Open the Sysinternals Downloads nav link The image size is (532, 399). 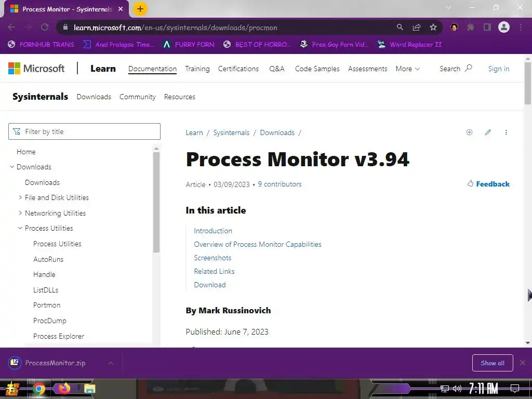(94, 97)
